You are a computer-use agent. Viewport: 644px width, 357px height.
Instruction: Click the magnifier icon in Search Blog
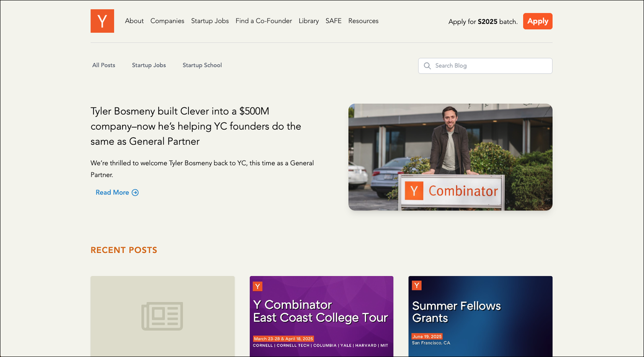(427, 66)
